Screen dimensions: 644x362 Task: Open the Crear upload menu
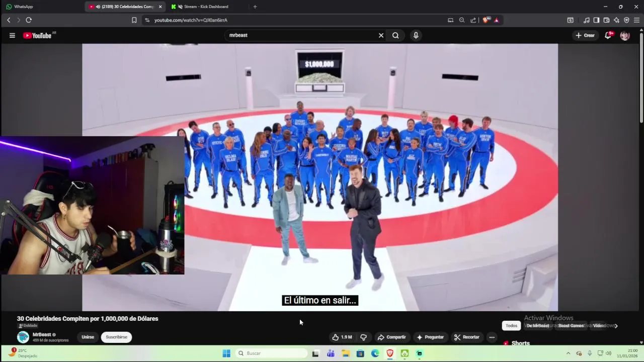585,35
